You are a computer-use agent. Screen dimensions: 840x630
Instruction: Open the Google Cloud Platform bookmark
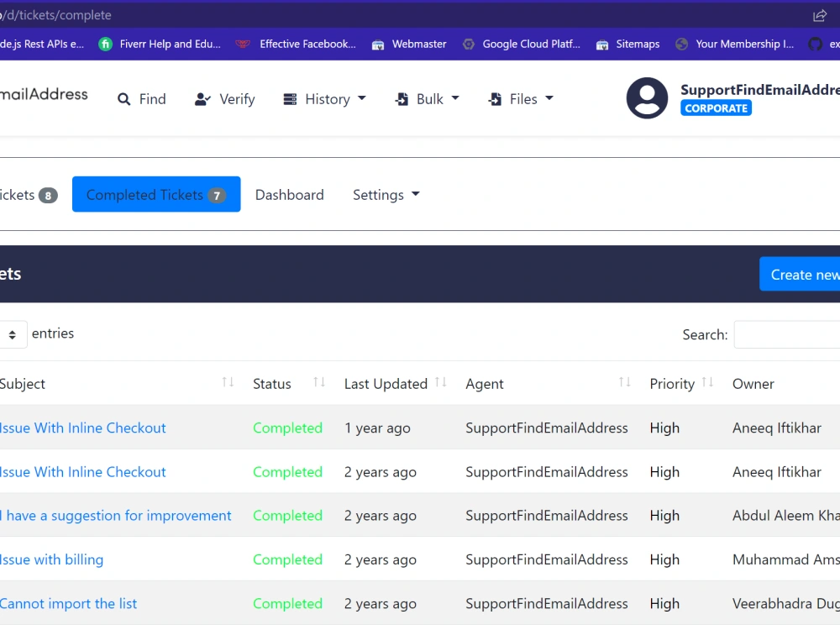pyautogui.click(x=522, y=44)
